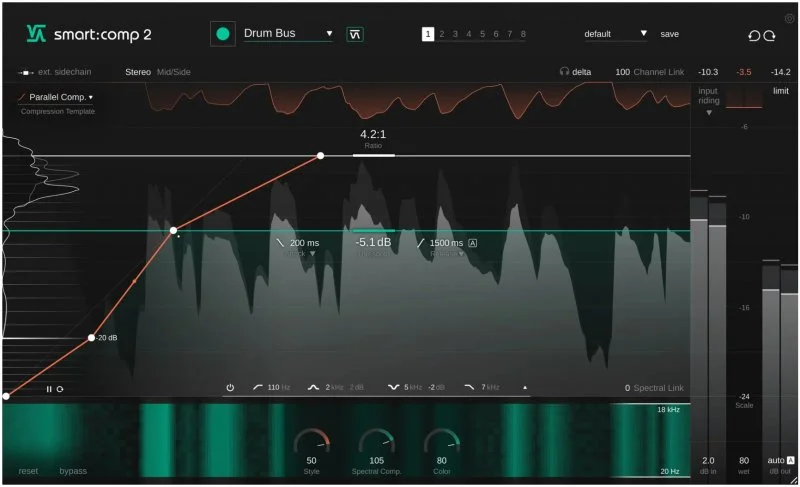Screen dimensions: 800x487
Task: Click the 20 Hz spectral range label
Action: pyautogui.click(x=669, y=471)
